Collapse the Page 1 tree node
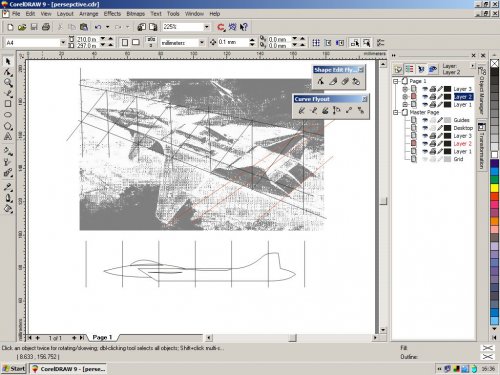 (396, 81)
